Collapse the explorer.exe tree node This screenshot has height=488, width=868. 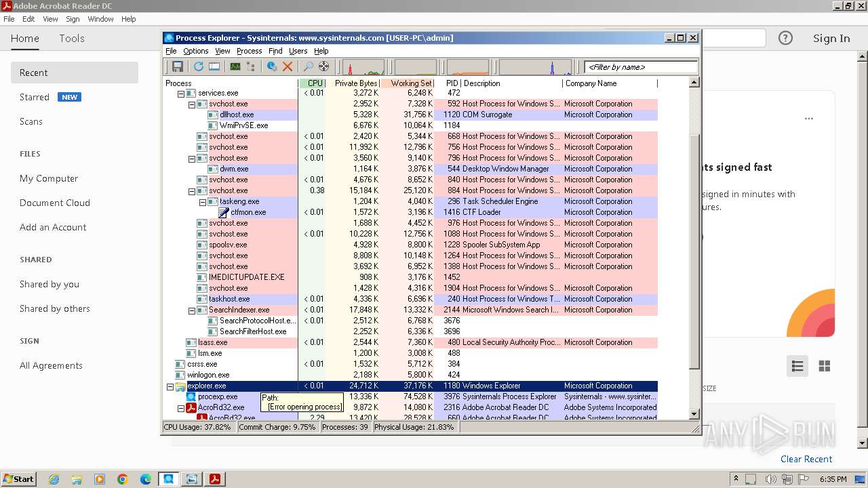click(x=170, y=386)
